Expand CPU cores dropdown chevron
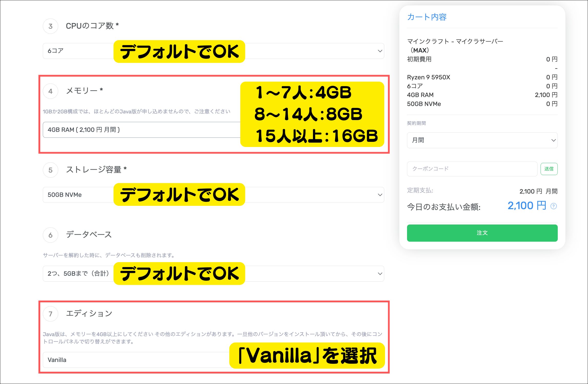This screenshot has height=384, width=588. 380,51
